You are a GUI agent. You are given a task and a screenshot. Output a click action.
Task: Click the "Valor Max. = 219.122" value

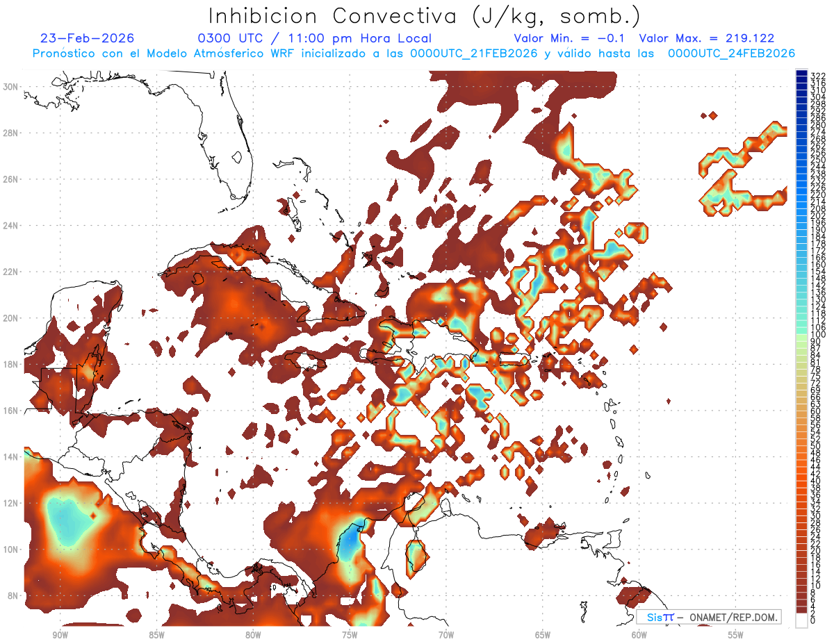(706, 38)
